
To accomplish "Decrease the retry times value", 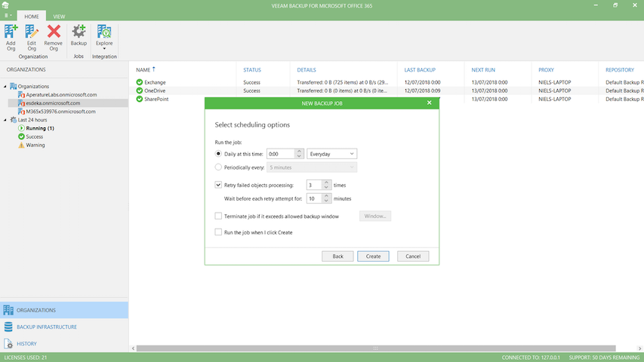I will pos(326,188).
